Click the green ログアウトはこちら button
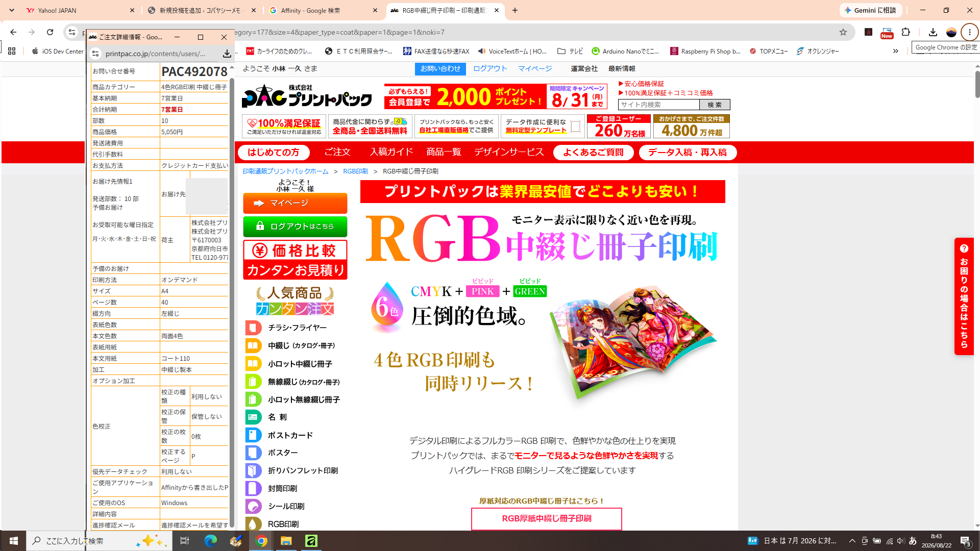This screenshot has width=980, height=551. tap(295, 227)
